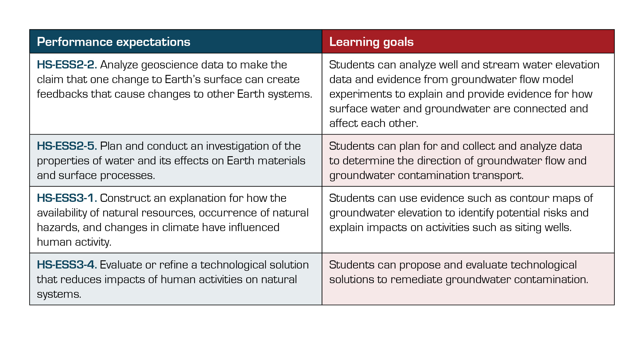Click line starting "availability of natural resources"
Viewport: 644px width, 351px height.
[173, 213]
